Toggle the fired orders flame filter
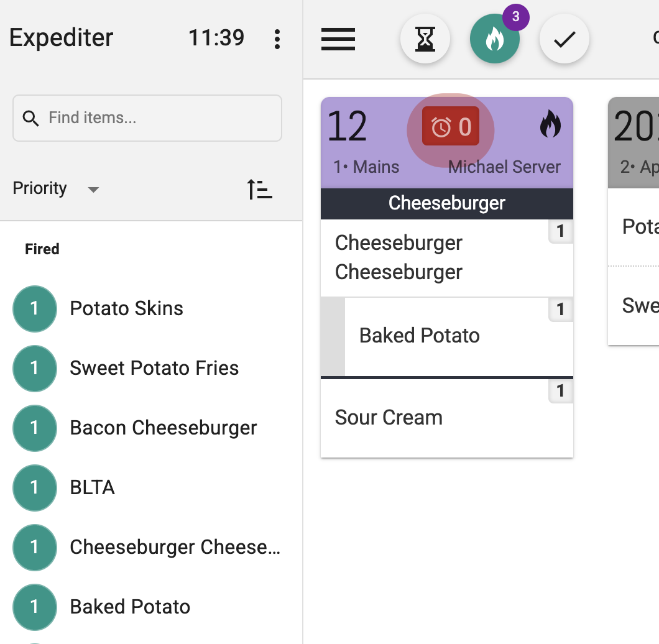This screenshot has height=644, width=659. pyautogui.click(x=495, y=39)
